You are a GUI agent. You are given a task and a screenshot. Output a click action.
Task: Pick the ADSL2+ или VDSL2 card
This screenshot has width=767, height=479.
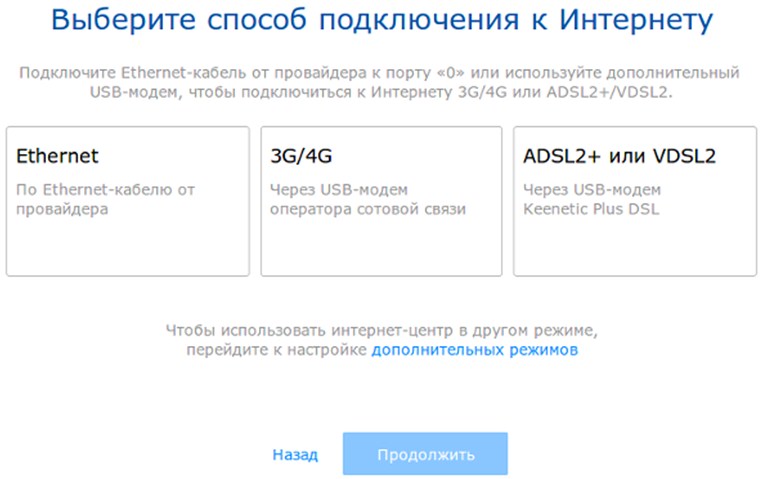(x=635, y=201)
